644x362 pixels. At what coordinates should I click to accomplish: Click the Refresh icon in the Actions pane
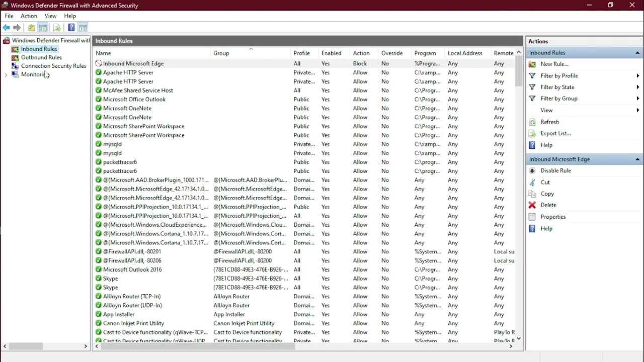click(532, 122)
